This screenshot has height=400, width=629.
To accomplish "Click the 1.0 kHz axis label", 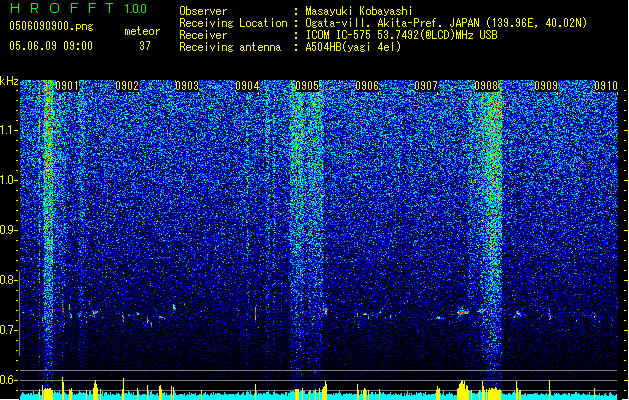I will 9,180.
